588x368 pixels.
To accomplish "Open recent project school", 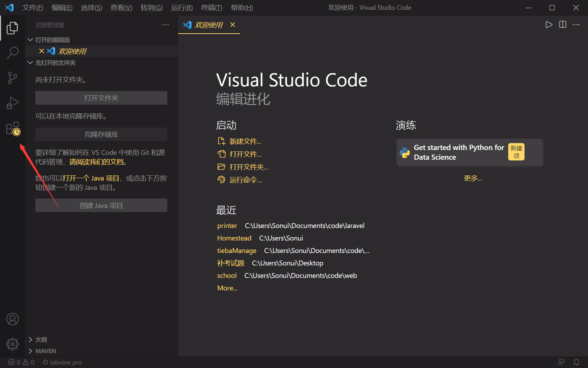I will click(x=227, y=275).
